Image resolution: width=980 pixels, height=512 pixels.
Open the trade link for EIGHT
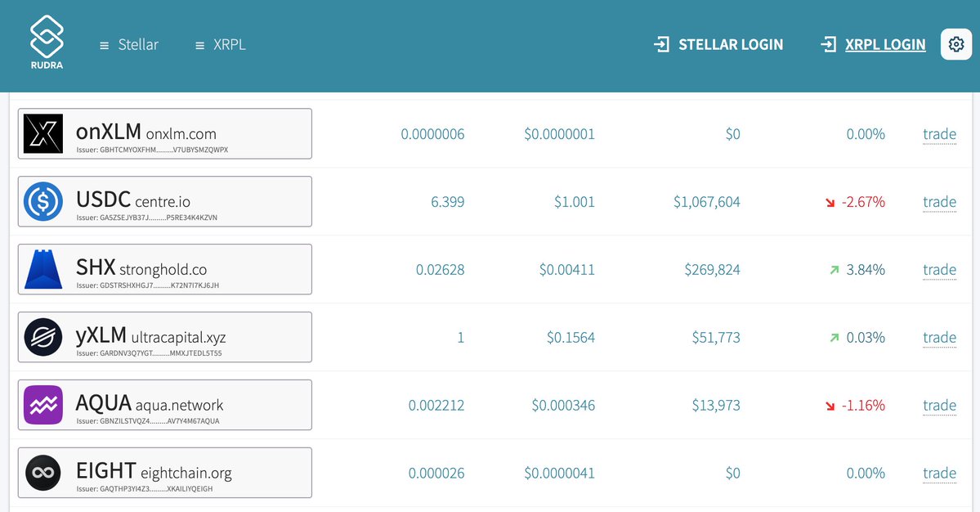pos(939,473)
